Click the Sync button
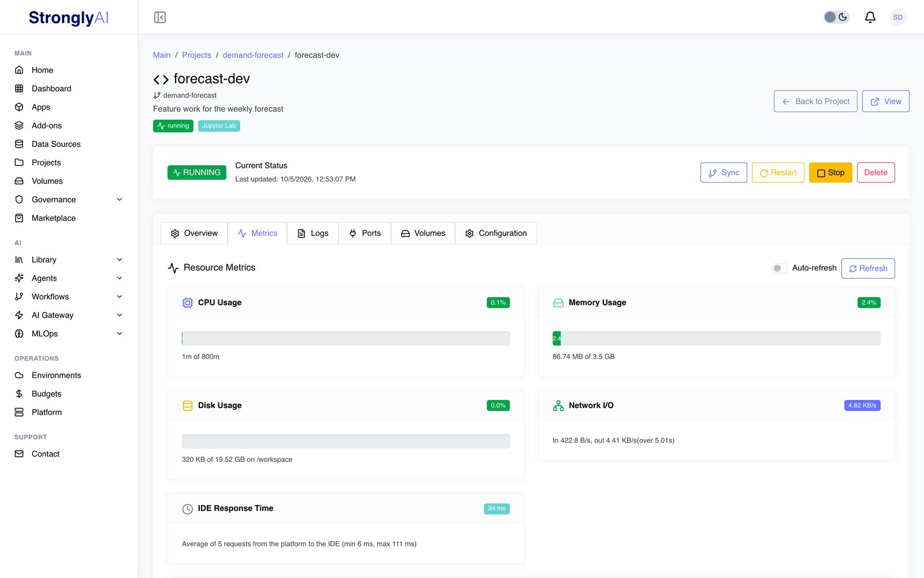 pyautogui.click(x=724, y=173)
